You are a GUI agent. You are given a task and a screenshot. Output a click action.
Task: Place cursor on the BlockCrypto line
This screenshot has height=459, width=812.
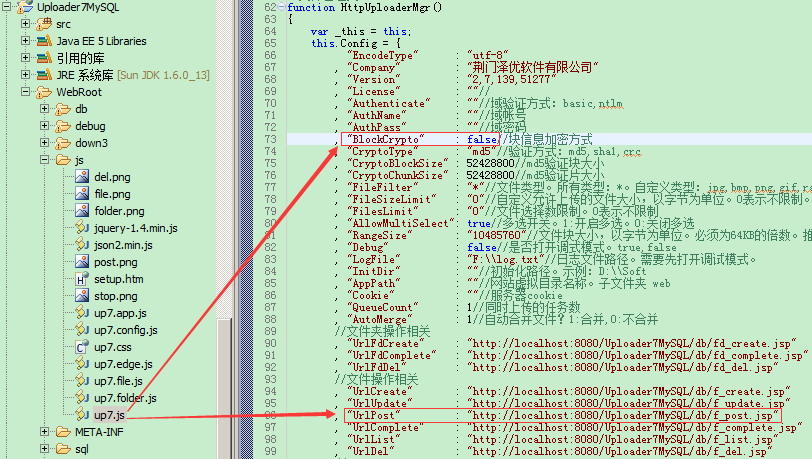pyautogui.click(x=549, y=139)
